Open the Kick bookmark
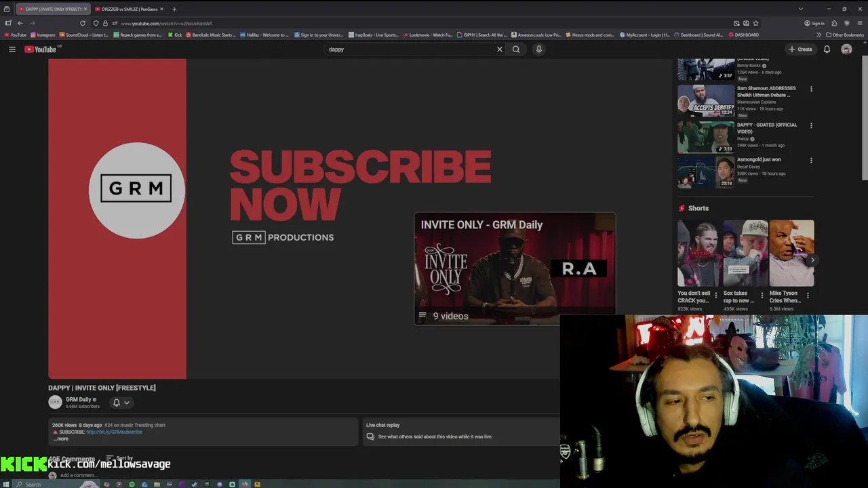This screenshot has width=868, height=488. [175, 35]
